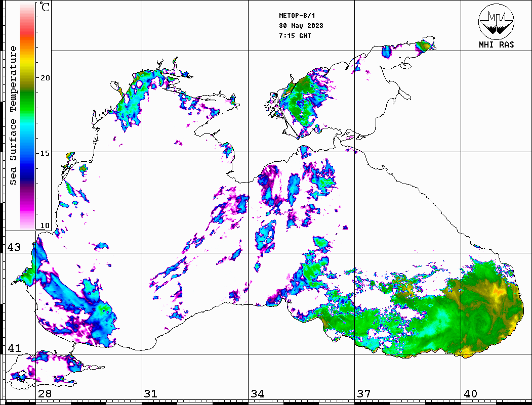Click the latitude label 43
Screen dimensions: 532x405
coord(14,247)
